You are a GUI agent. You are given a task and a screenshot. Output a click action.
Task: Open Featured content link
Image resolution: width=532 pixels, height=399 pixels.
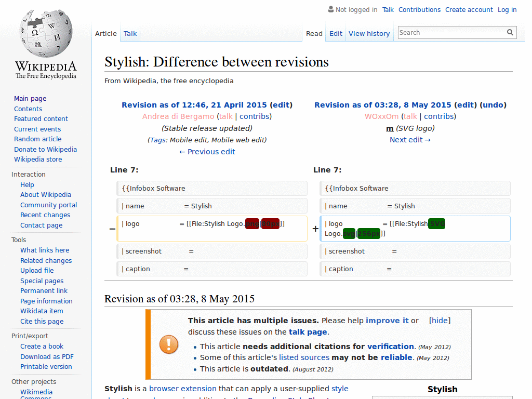pyautogui.click(x=41, y=119)
